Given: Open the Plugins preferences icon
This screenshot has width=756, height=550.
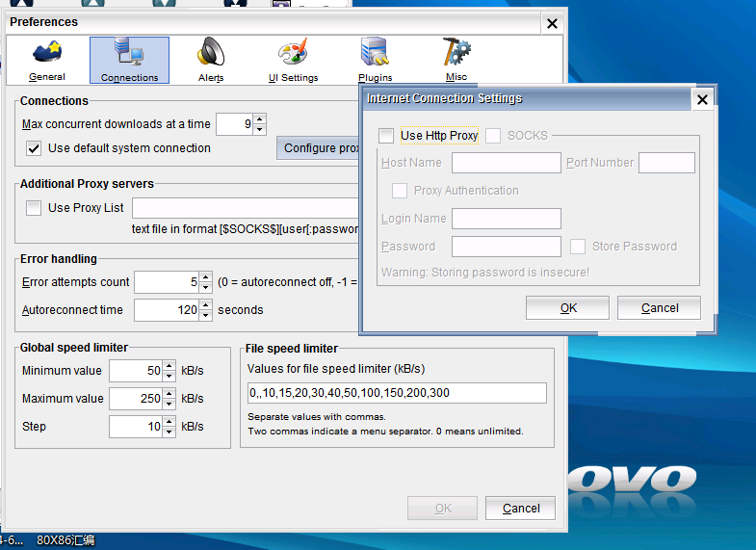Looking at the screenshot, I should click(375, 60).
